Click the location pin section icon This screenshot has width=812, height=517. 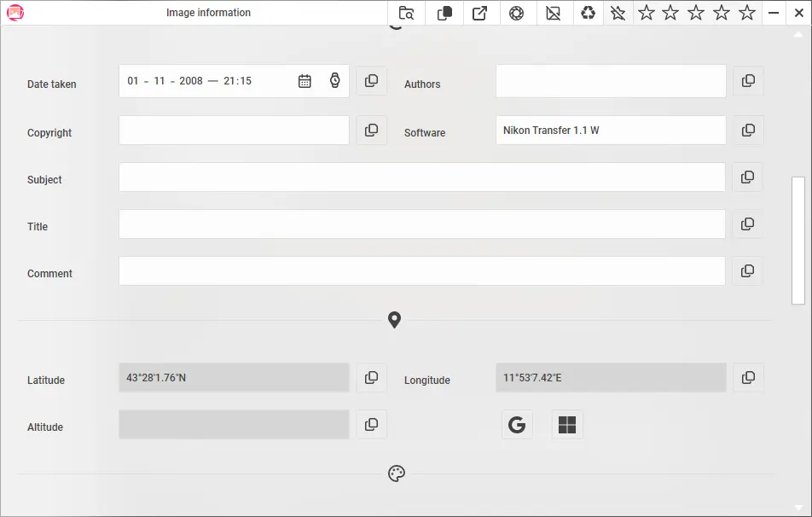click(x=394, y=320)
